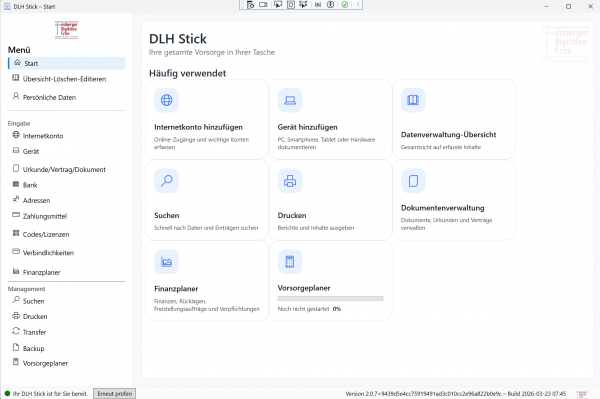Click the Bank building icon in sidebar
The height and width of the screenshot is (399, 600).
click(16, 184)
